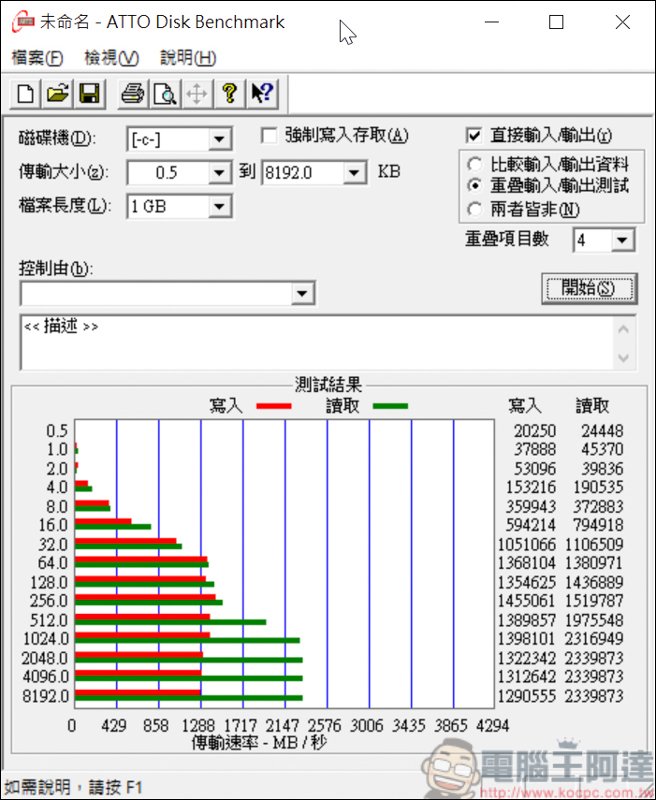Click the 如需說明，請按 F1 status bar text
Image resolution: width=656 pixels, height=800 pixels.
pos(73,787)
